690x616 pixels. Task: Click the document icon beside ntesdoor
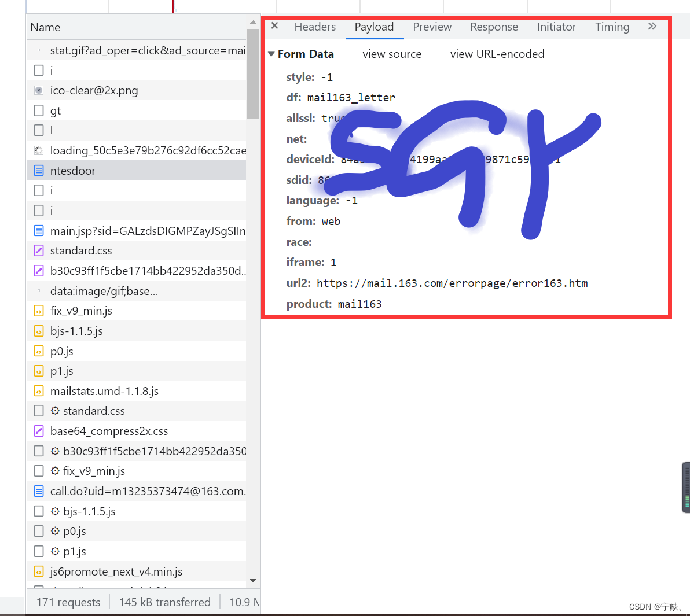point(38,171)
